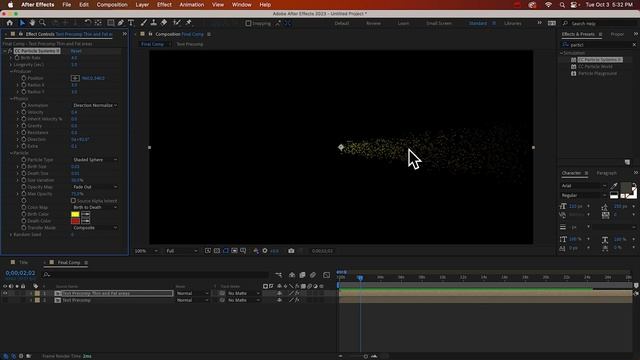
Task: Click the yellow Birth Color swatch
Action: [75, 214]
